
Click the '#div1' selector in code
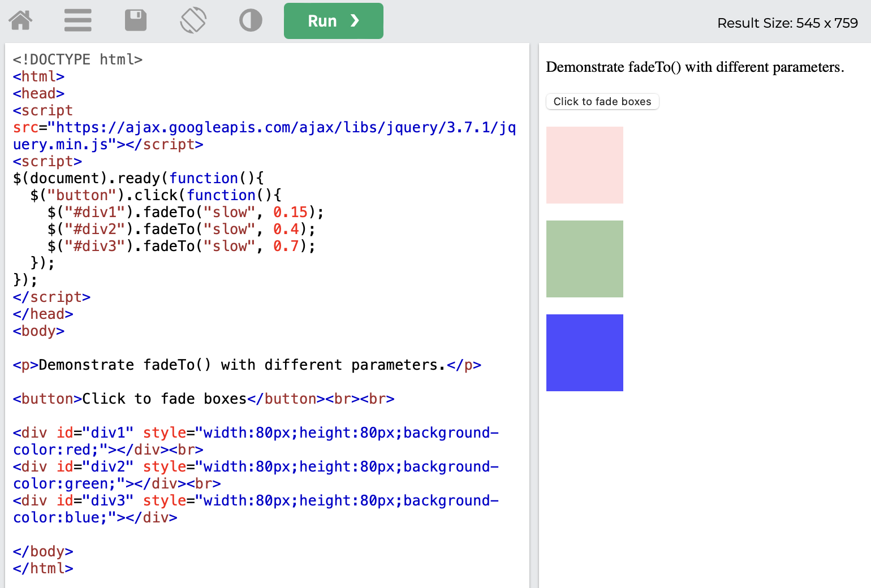[x=94, y=212]
